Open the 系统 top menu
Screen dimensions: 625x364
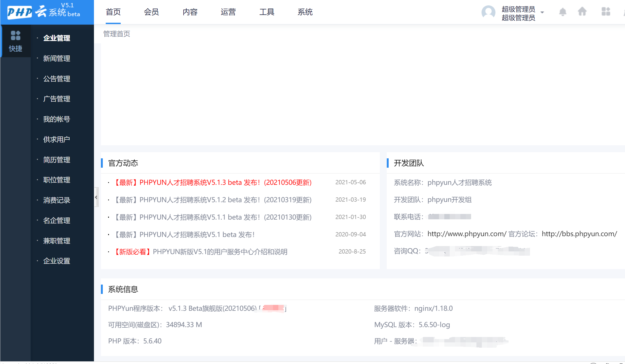[x=305, y=12]
